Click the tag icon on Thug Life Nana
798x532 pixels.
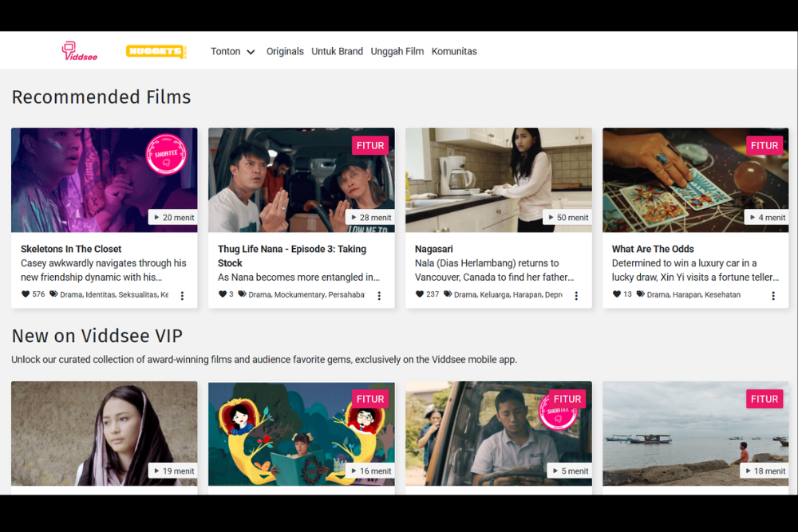coord(243,294)
